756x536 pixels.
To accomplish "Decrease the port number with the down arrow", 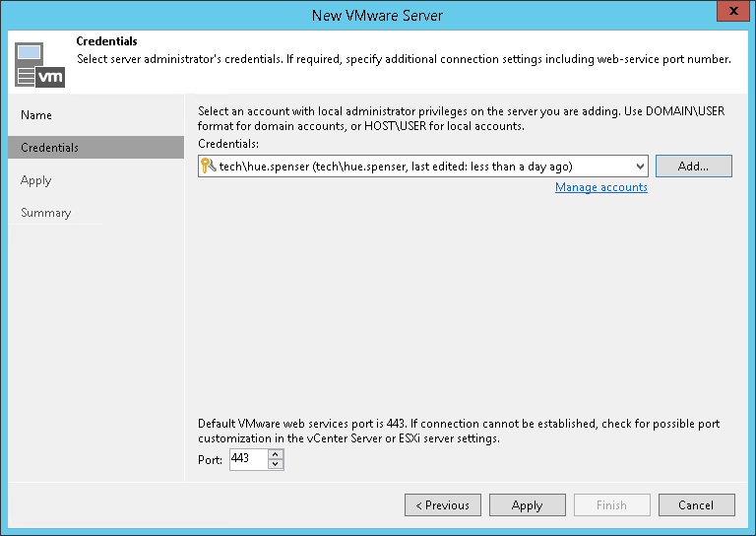I will pos(276,464).
